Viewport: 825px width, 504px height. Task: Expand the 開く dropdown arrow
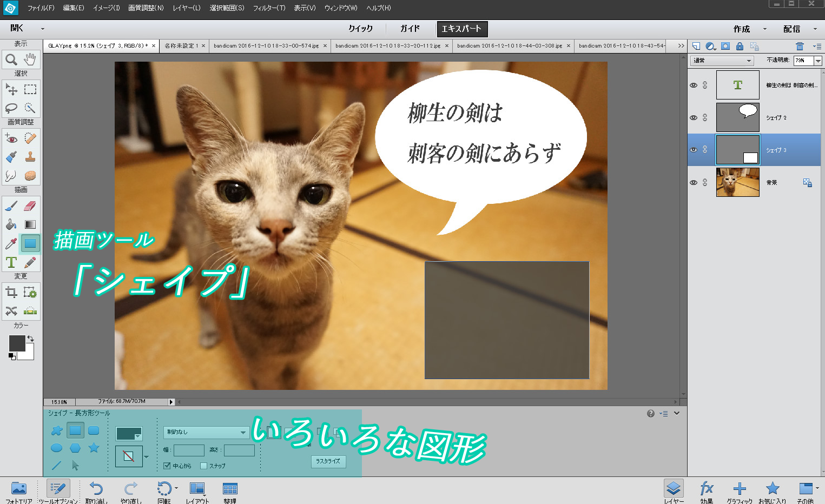pyautogui.click(x=43, y=29)
